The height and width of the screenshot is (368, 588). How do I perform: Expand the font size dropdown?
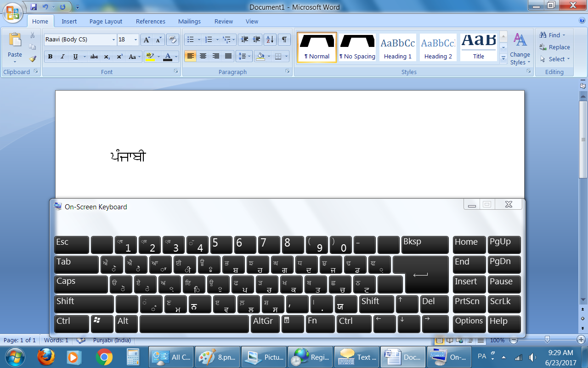coord(136,40)
